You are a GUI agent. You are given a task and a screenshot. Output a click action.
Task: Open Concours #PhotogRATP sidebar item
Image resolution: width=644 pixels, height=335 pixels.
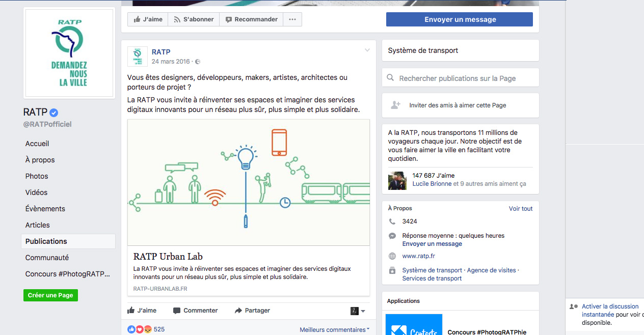68,274
